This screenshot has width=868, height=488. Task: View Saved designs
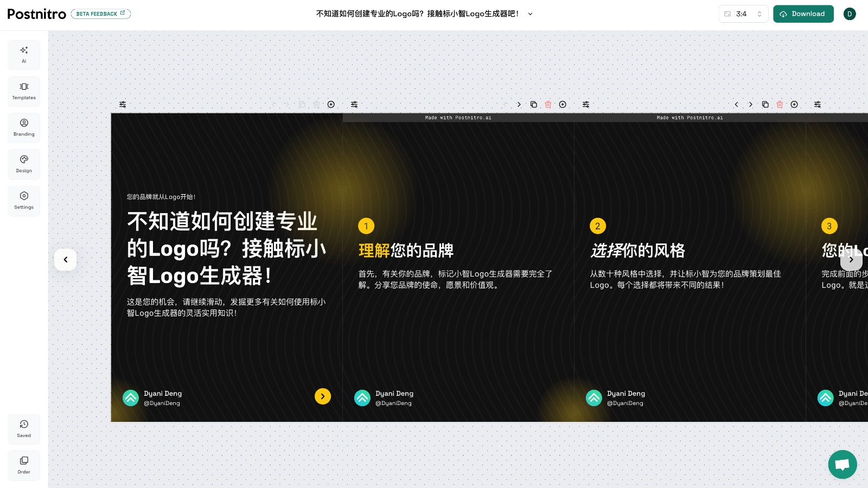(24, 429)
